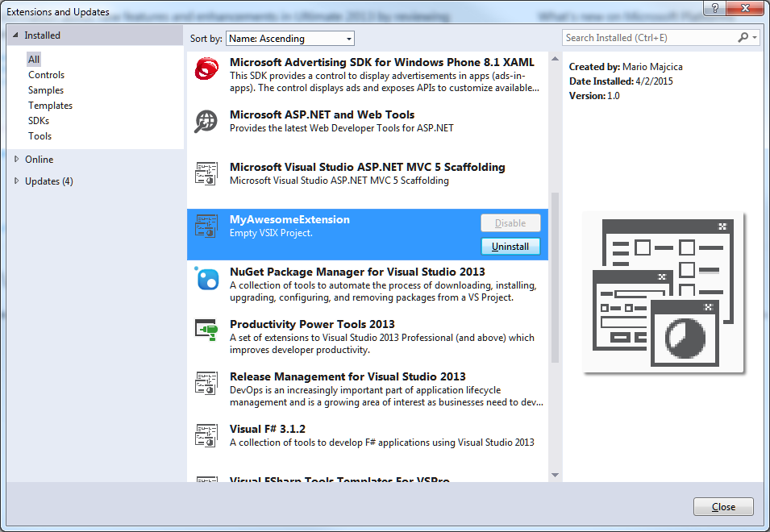Click the Microsoft Advertising SDK red icon
Screen dimensions: 770x532
[x=206, y=69]
